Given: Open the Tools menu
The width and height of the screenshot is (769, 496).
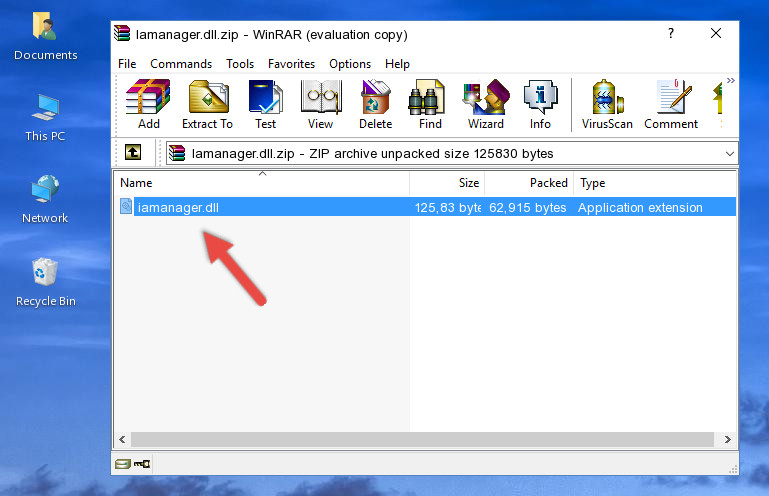Looking at the screenshot, I should click(x=240, y=64).
